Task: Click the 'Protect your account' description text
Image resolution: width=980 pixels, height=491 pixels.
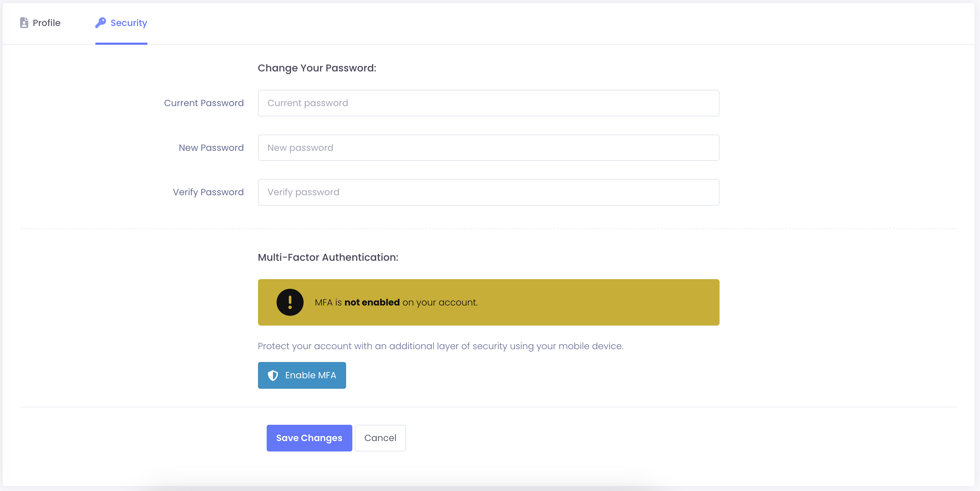Action: pos(440,346)
